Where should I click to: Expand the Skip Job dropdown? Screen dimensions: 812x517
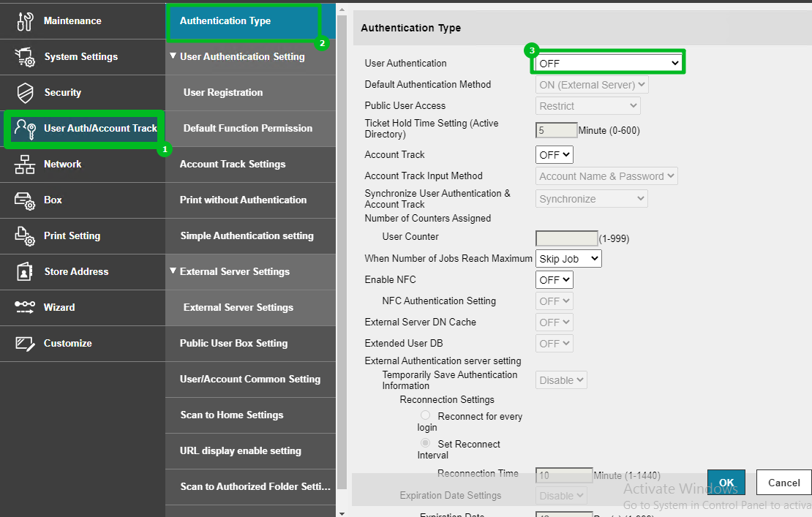click(x=568, y=259)
